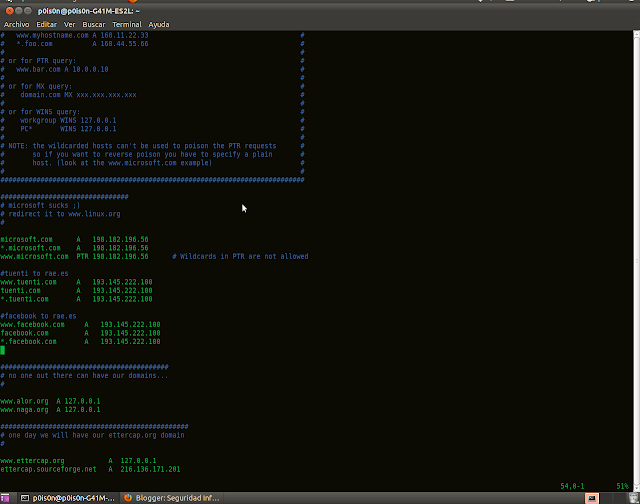640x504 pixels.
Task: Click the '51%' file position indicator
Action: (x=622, y=486)
